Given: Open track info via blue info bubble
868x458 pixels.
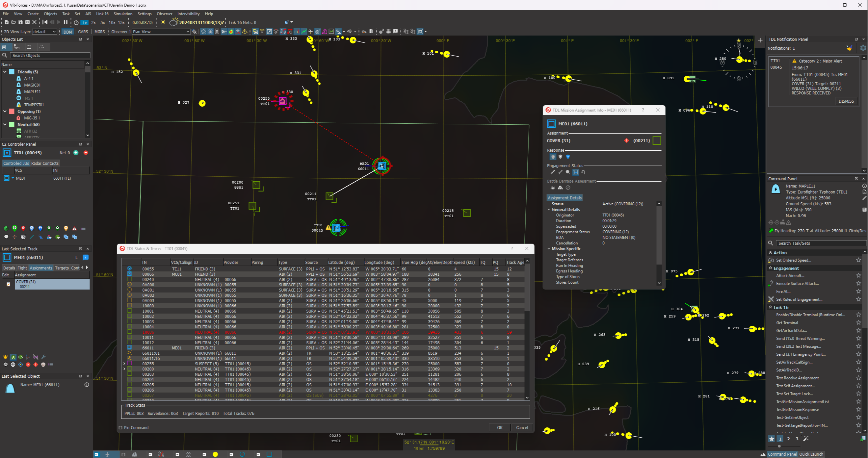Looking at the screenshot, I should [x=86, y=257].
